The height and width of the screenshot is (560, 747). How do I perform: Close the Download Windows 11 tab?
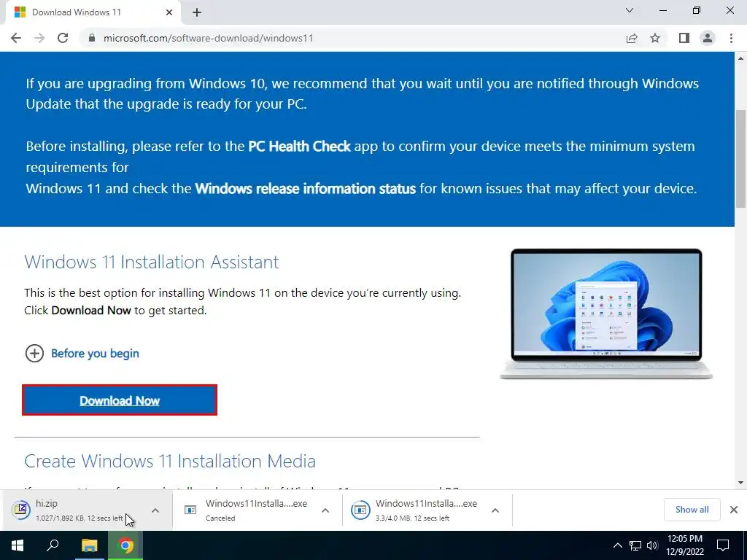pyautogui.click(x=169, y=12)
